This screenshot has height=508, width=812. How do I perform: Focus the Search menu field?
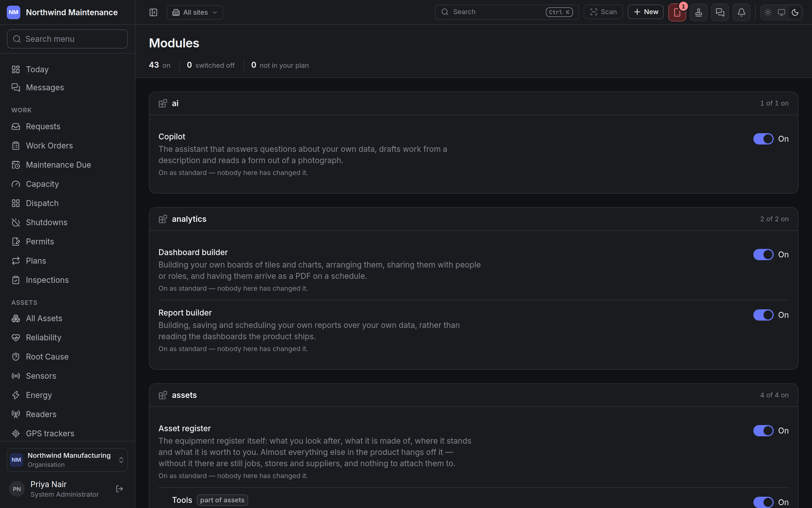pos(67,39)
